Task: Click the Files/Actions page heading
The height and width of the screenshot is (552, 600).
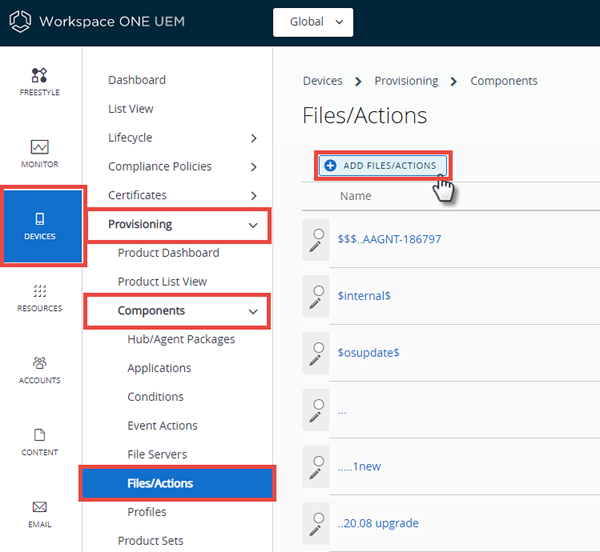Action: (x=365, y=115)
